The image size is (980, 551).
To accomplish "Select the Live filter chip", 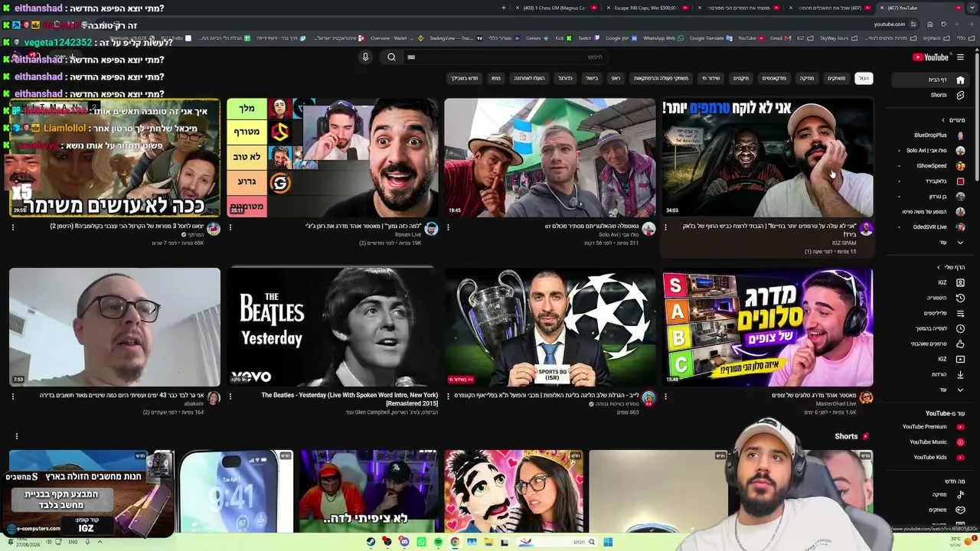I will tap(710, 78).
